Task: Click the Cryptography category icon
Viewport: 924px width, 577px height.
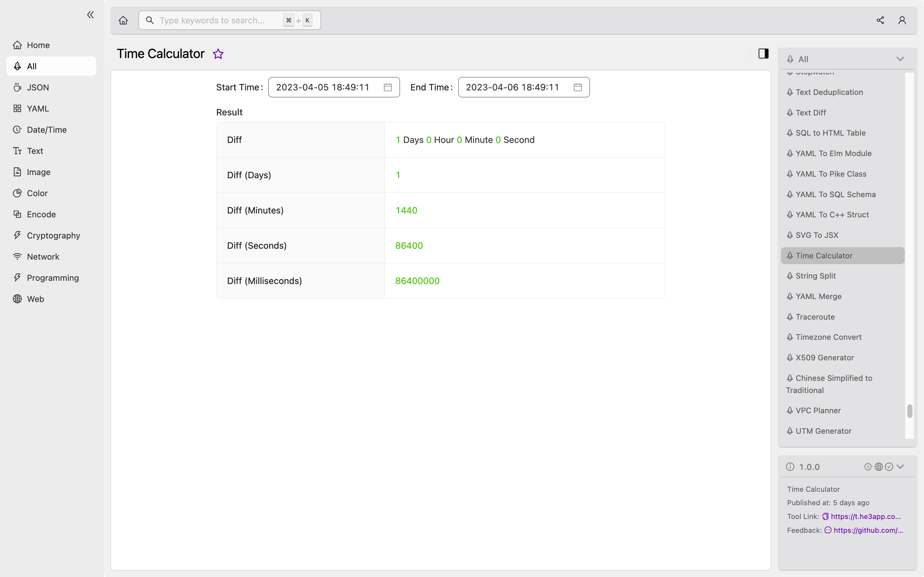Action: [x=17, y=235]
